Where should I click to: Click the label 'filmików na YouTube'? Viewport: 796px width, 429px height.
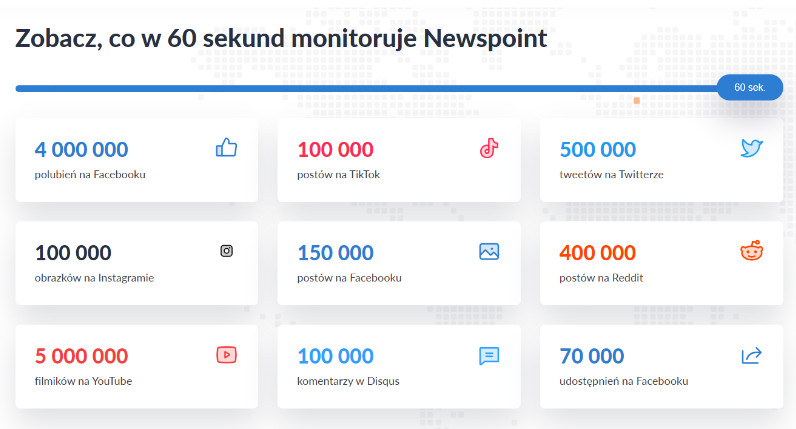[x=83, y=381]
